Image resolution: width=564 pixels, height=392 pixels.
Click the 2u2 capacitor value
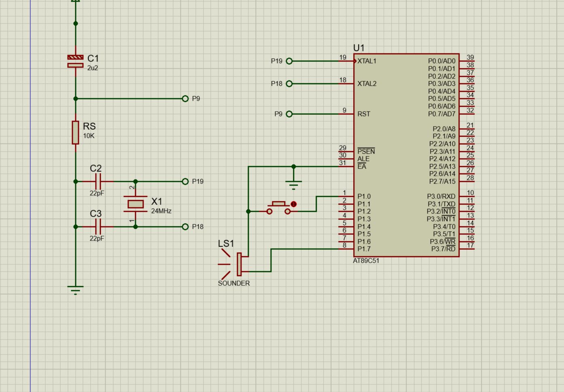click(93, 68)
